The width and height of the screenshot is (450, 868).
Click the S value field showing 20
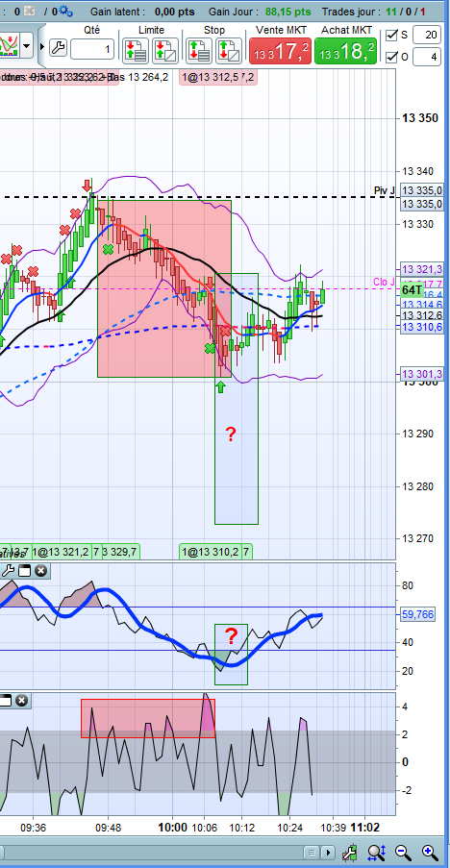point(427,36)
